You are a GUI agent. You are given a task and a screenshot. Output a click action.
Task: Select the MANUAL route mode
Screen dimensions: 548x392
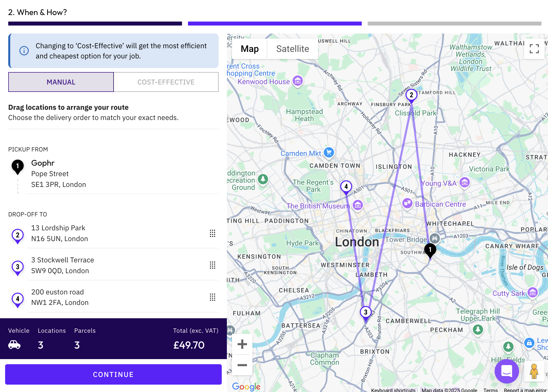point(61,82)
